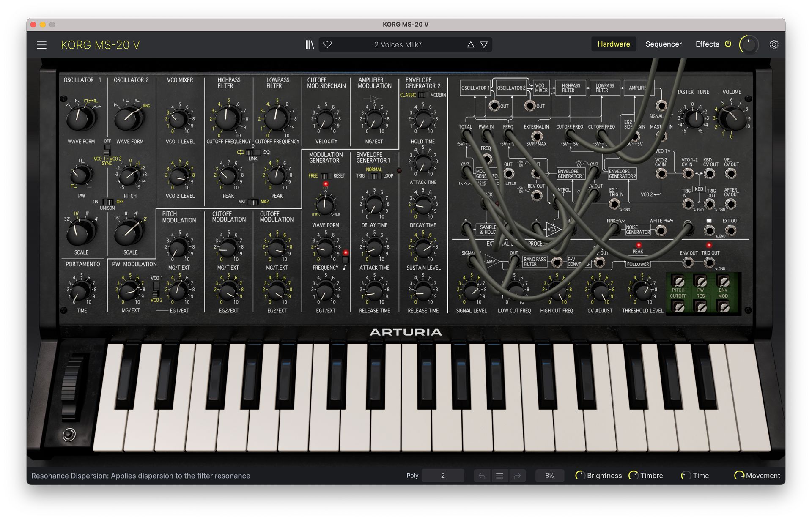Click the Highpass Filter Cutoff Frequency knob
812x520 pixels.
point(228,118)
